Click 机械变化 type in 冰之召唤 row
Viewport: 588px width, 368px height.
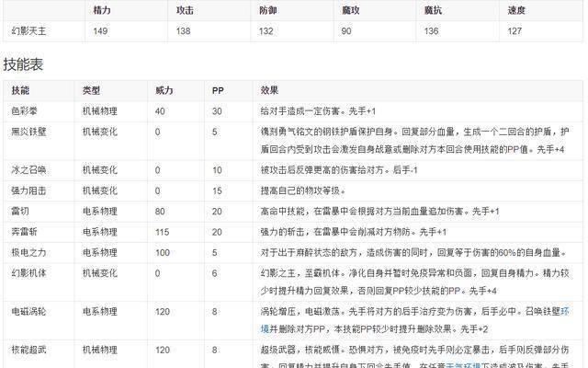[x=100, y=170]
